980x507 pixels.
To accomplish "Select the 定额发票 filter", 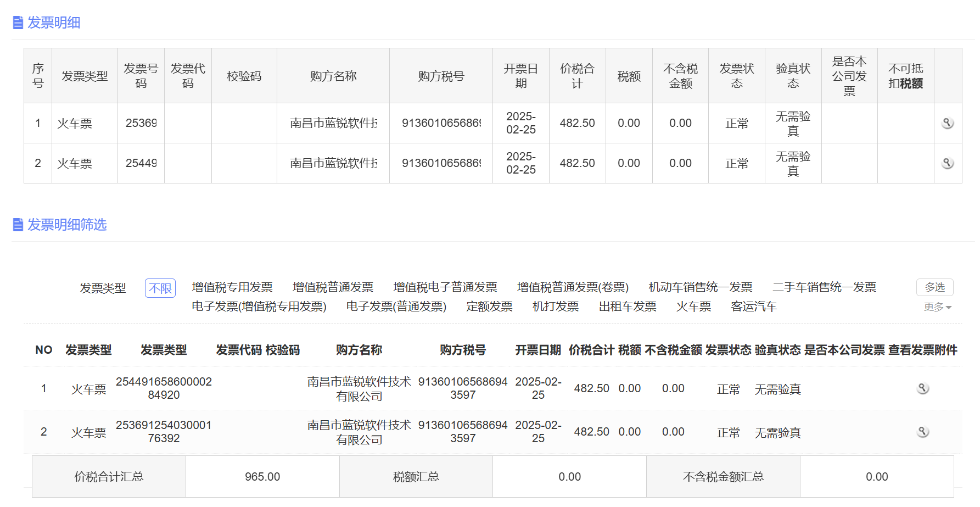I will click(x=489, y=307).
